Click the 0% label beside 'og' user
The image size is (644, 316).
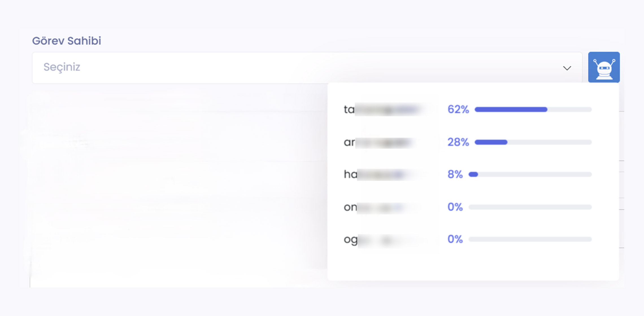(x=455, y=240)
